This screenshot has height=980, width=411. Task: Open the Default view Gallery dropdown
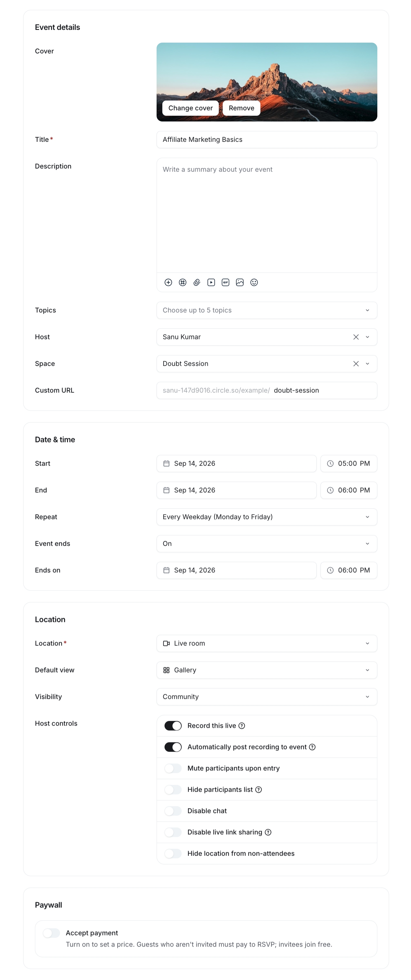coord(267,670)
